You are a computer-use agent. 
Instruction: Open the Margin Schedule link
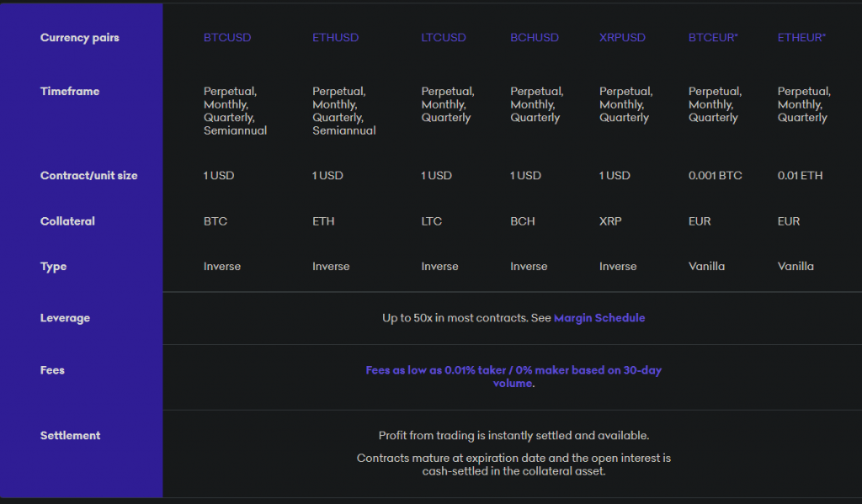(x=599, y=318)
